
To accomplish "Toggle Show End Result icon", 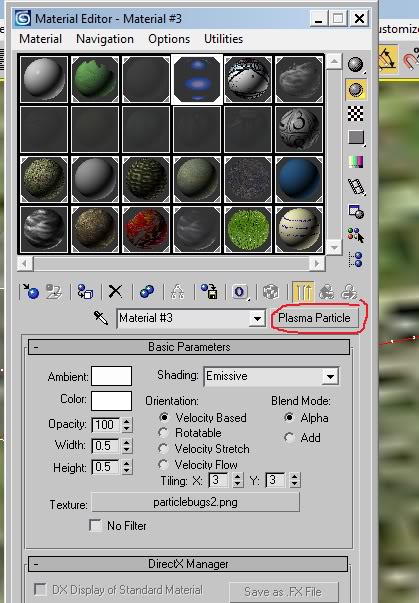I will (x=302, y=292).
